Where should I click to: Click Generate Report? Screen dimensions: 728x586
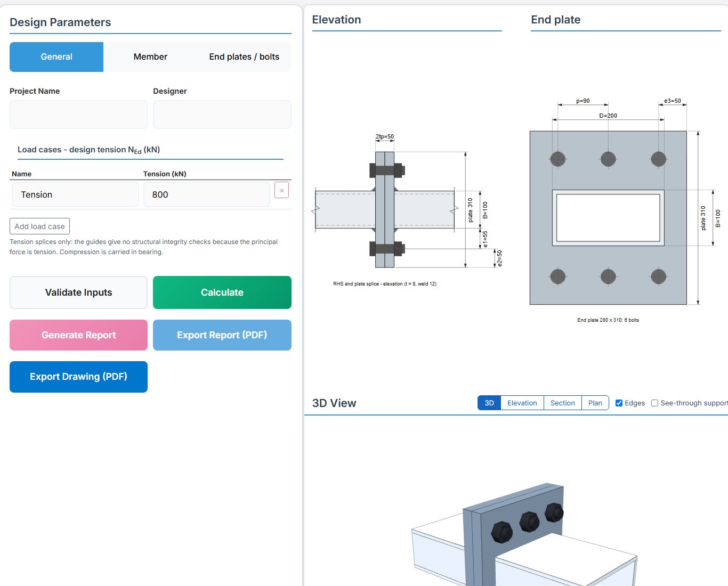pos(78,335)
